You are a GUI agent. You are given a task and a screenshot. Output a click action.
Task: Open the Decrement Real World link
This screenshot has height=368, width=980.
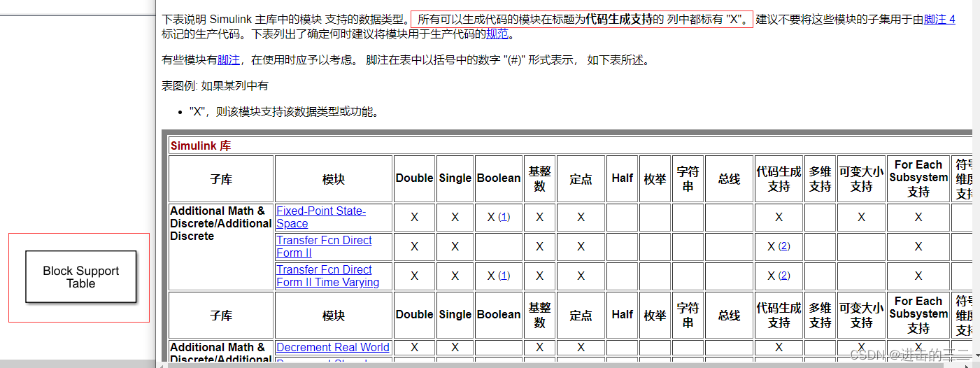click(x=333, y=347)
